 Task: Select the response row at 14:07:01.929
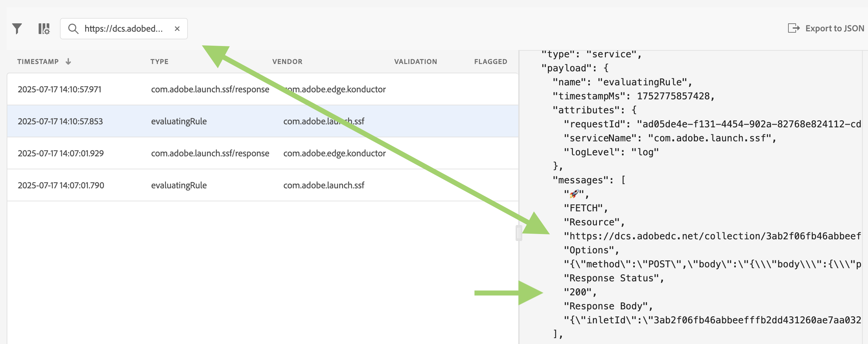262,153
